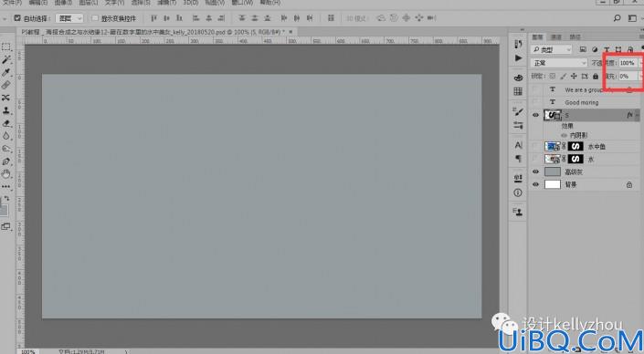Click the fill 0% field
Image resolution: width=644 pixels, height=354 pixels.
point(628,77)
